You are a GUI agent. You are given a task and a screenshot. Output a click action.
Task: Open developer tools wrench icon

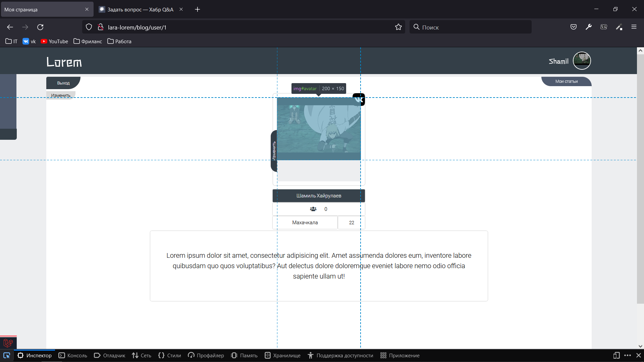click(589, 27)
